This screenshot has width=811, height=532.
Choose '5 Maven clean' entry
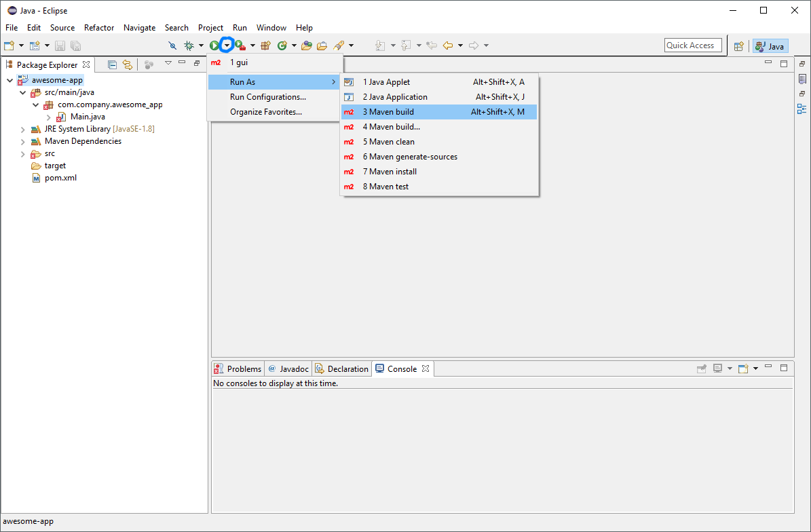point(439,142)
